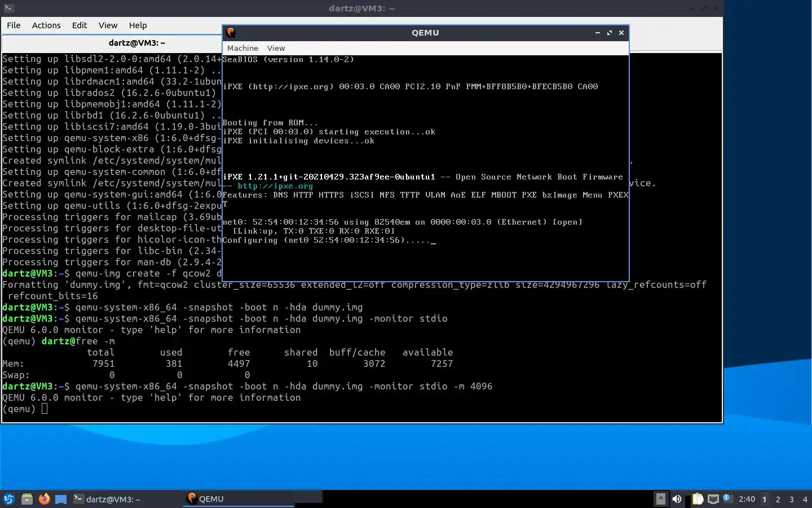Open the wired network tray icon
Image resolution: width=812 pixels, height=508 pixels.
coord(713,499)
